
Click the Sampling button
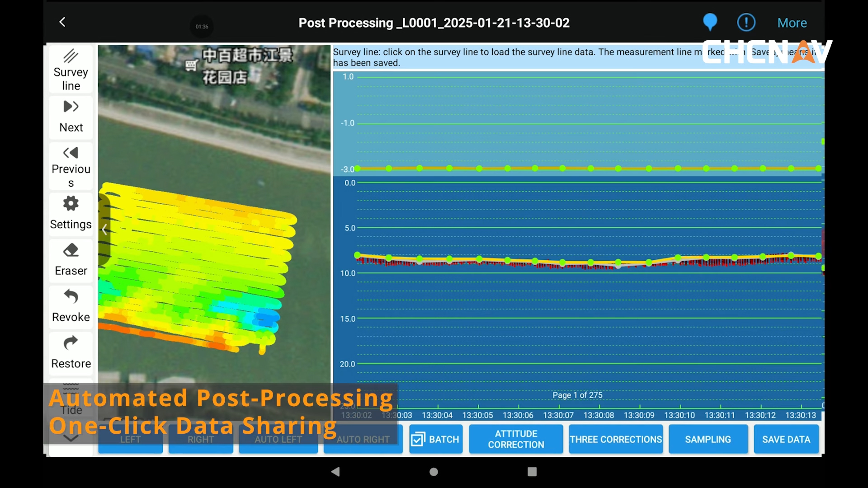coord(708,439)
